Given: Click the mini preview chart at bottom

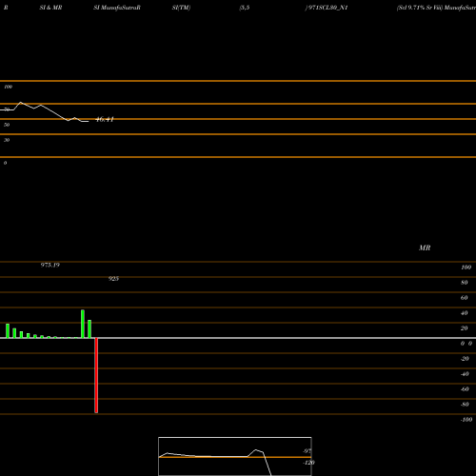Looking at the screenshot, I should (x=235, y=456).
